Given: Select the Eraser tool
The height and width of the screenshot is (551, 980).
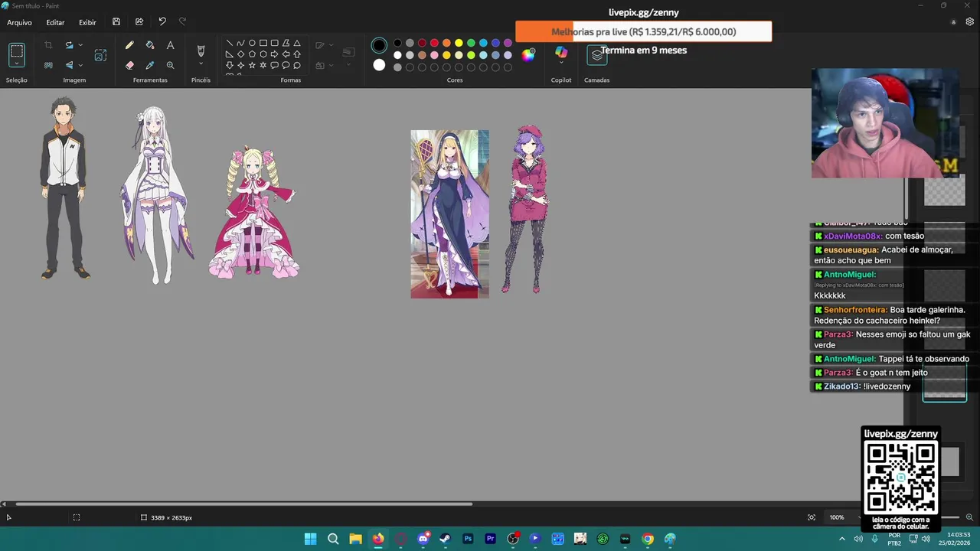Looking at the screenshot, I should click(129, 65).
